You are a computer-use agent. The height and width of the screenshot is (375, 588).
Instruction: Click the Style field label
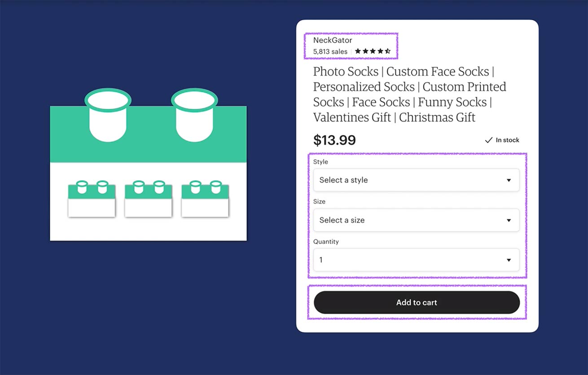[x=320, y=161]
